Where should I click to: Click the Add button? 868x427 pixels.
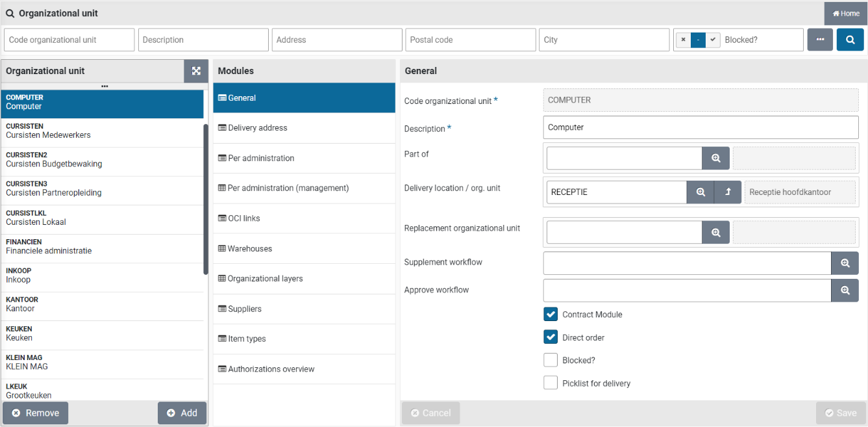coord(182,413)
